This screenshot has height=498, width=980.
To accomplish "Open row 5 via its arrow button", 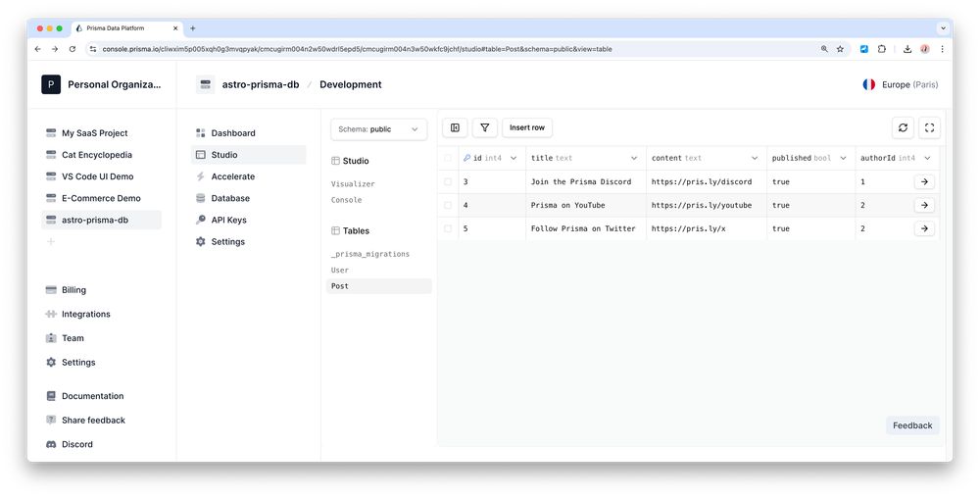I will coord(924,228).
